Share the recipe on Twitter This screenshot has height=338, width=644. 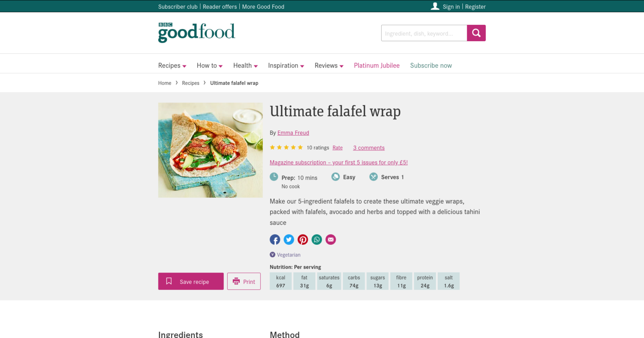[289, 239]
